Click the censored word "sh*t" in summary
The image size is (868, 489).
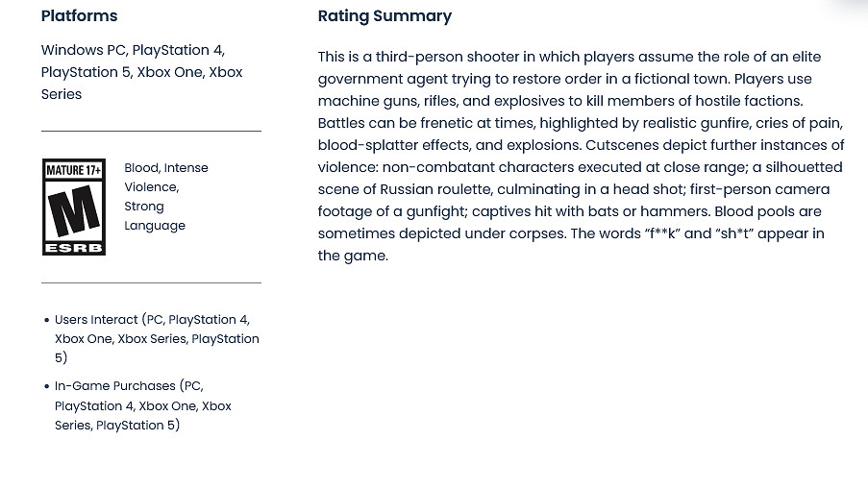coord(743,233)
